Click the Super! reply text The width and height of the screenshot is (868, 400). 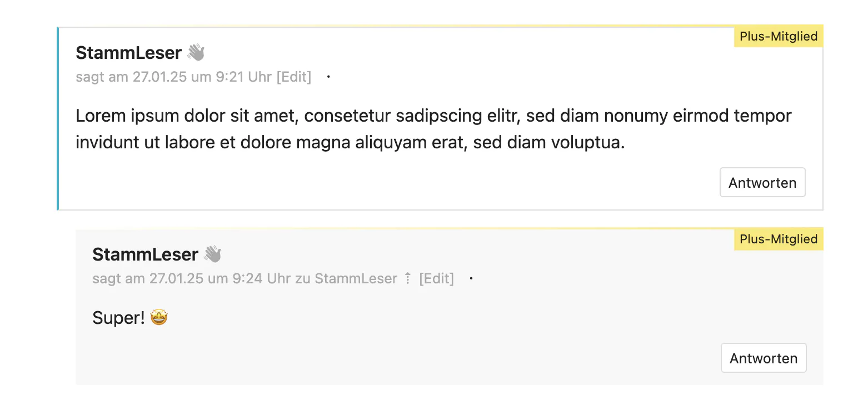[x=118, y=318]
